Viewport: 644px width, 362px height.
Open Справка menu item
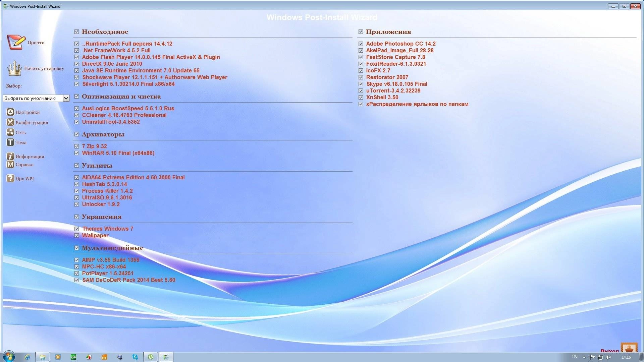pyautogui.click(x=24, y=165)
